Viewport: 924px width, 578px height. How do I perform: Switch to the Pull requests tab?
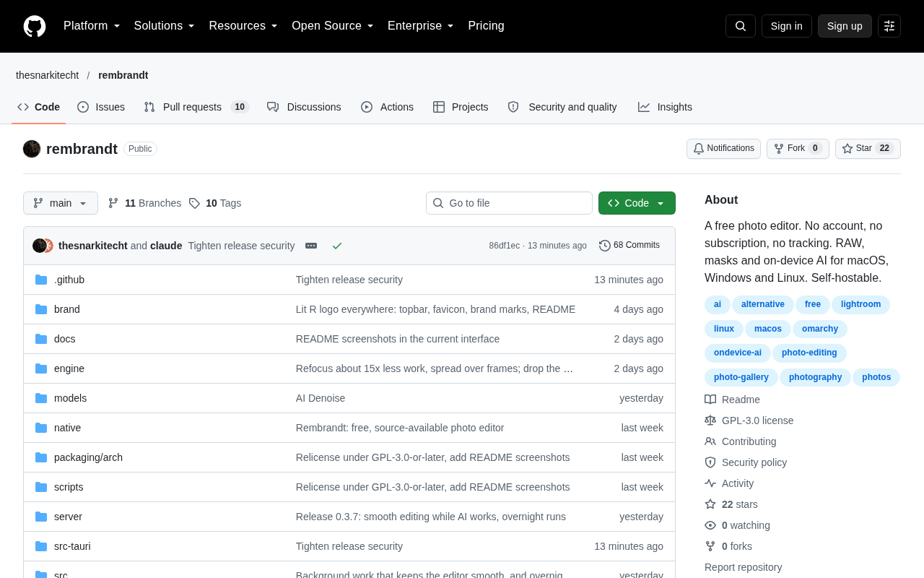196,107
